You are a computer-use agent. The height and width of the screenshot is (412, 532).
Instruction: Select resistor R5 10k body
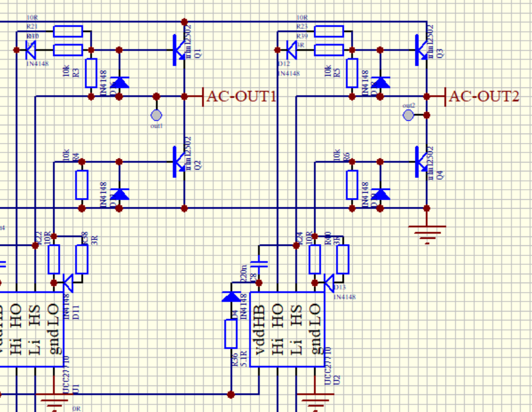pos(352,73)
